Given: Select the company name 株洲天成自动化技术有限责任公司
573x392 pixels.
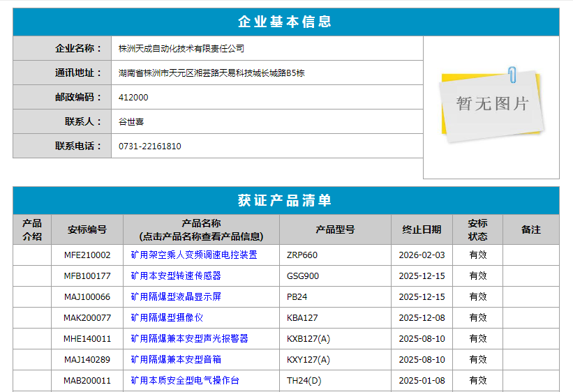Looking at the screenshot, I should click(181, 48).
